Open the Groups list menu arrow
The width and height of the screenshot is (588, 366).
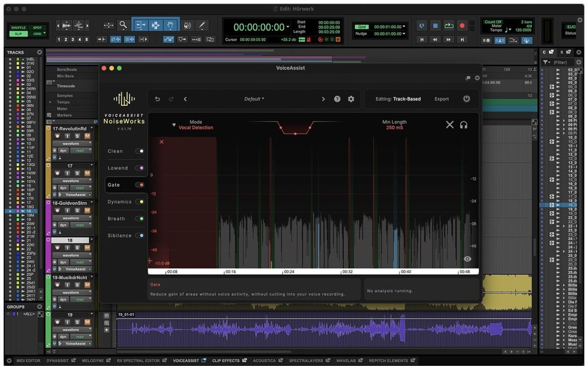coord(39,307)
